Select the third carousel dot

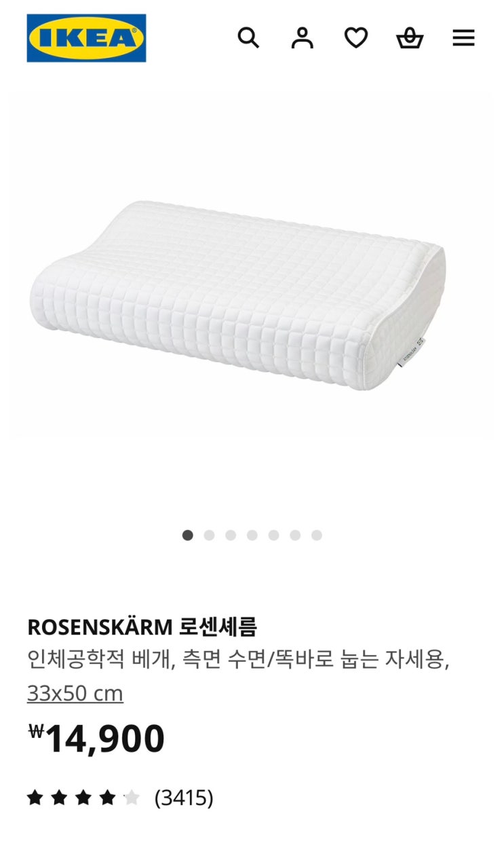click(231, 536)
